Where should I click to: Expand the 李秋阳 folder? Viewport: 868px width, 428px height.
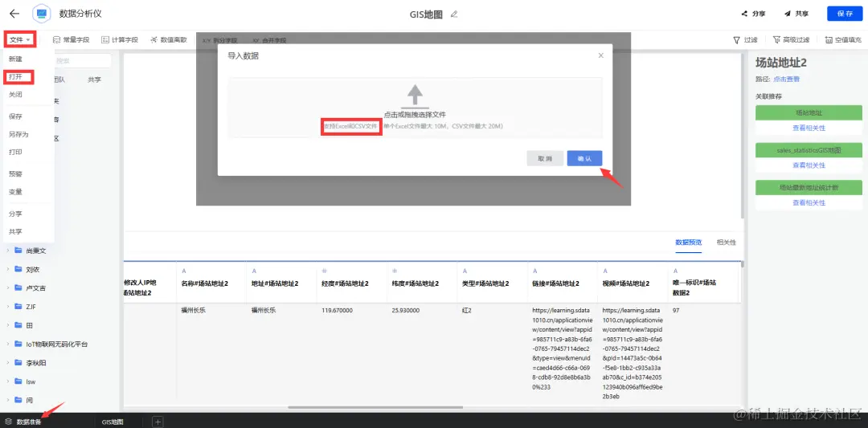coord(8,363)
